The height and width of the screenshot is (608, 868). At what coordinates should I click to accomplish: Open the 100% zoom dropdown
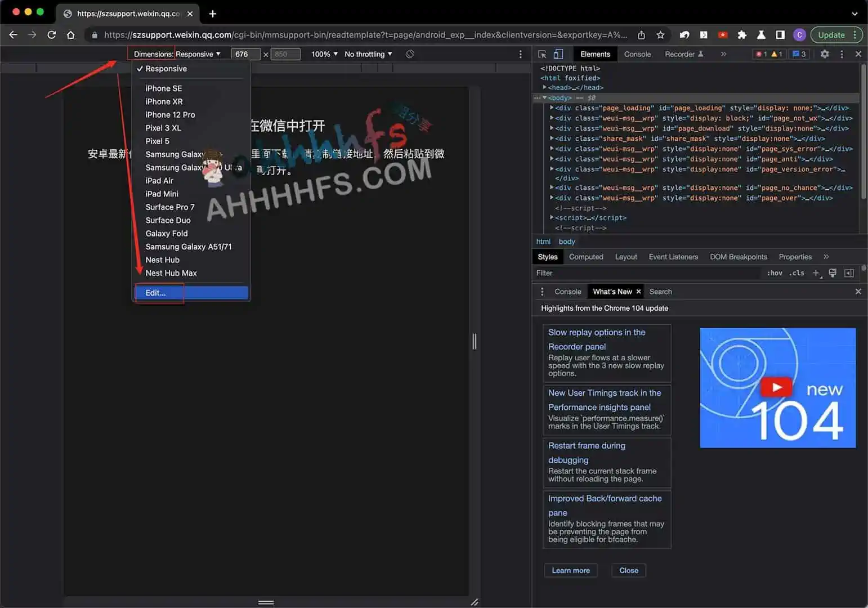(x=324, y=54)
